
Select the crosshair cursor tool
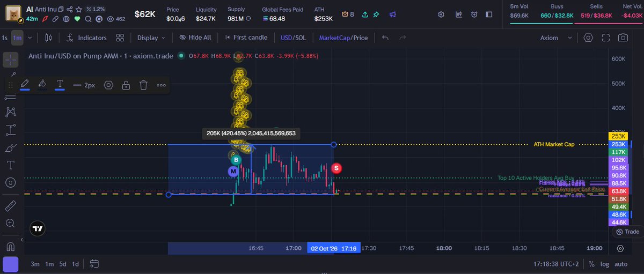point(11,59)
